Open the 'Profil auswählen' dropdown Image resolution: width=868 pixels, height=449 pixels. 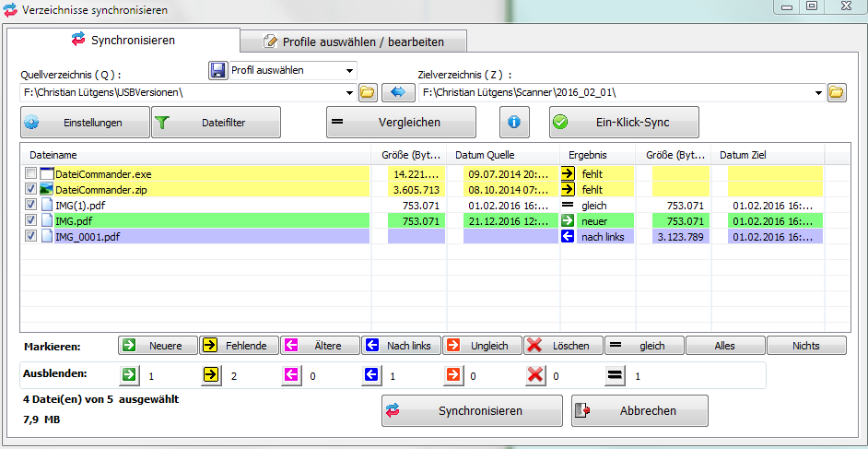pyautogui.click(x=349, y=70)
